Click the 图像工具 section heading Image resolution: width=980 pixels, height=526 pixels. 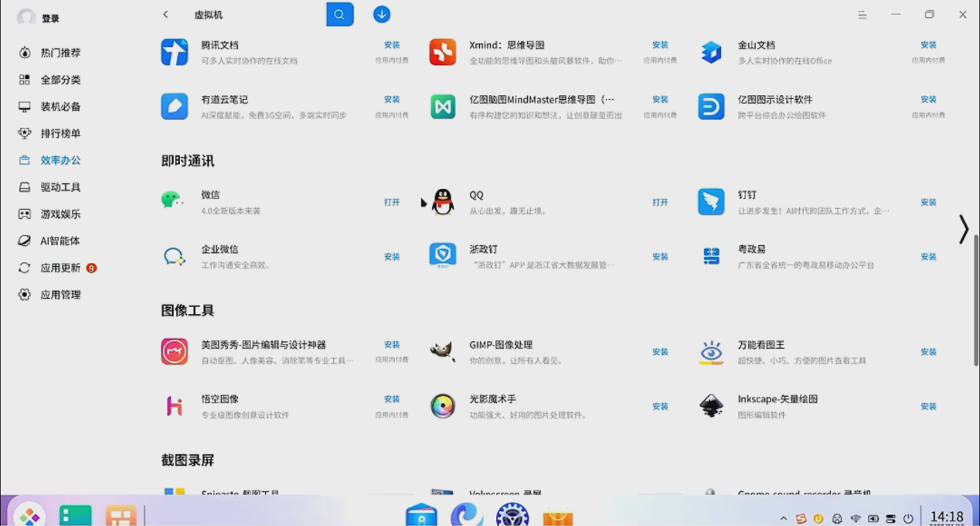[188, 310]
